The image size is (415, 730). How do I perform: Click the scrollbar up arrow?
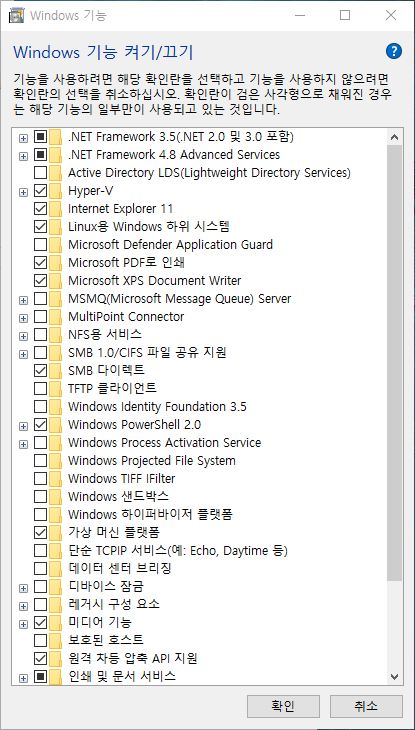395,137
